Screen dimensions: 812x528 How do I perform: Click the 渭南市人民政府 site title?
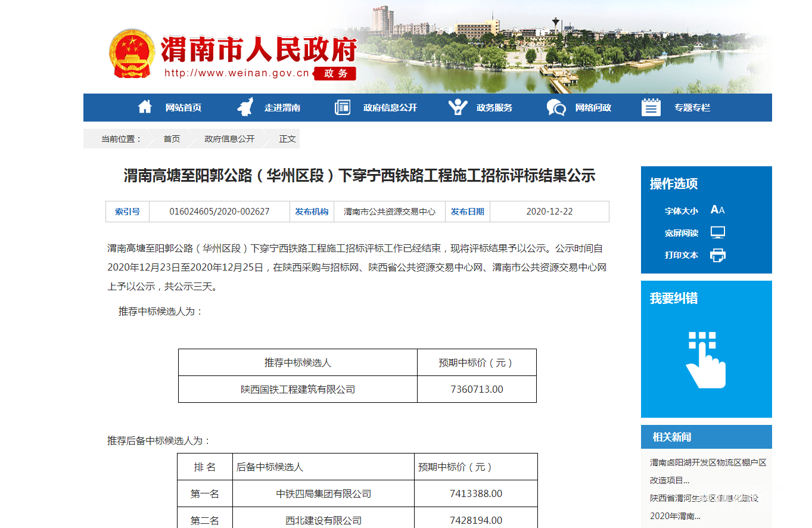pos(259,49)
